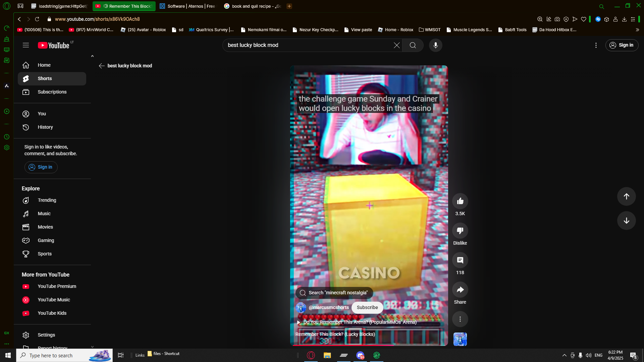Open Task View on taskbar

click(121, 355)
